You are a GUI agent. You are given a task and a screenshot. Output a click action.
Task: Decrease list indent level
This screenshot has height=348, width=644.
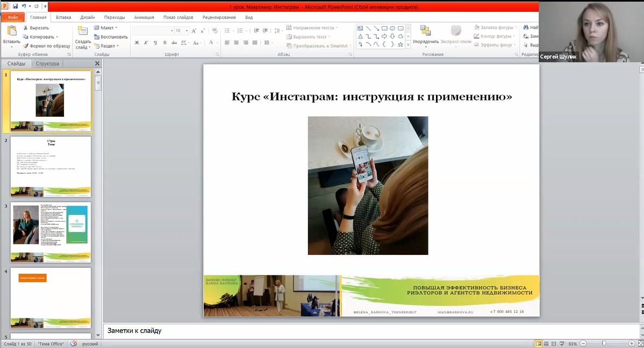click(256, 31)
